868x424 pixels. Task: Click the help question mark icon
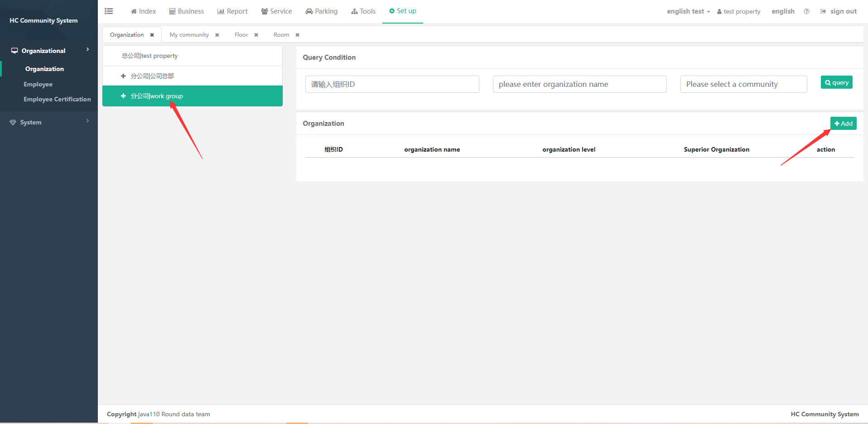[x=806, y=11]
